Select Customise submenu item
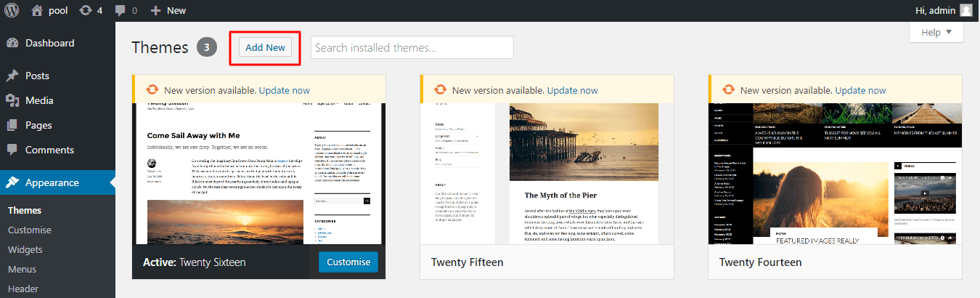 point(30,230)
